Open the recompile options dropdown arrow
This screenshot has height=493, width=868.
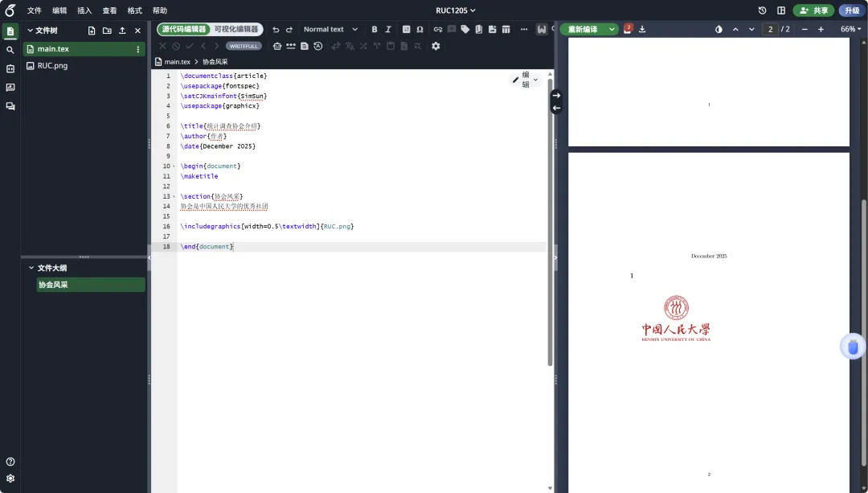pyautogui.click(x=612, y=30)
